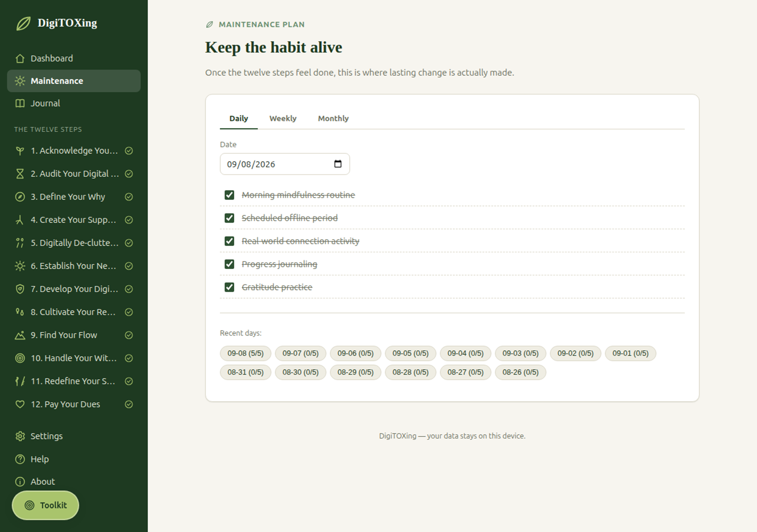Click the Journal book icon
This screenshot has width=757, height=532.
(20, 104)
